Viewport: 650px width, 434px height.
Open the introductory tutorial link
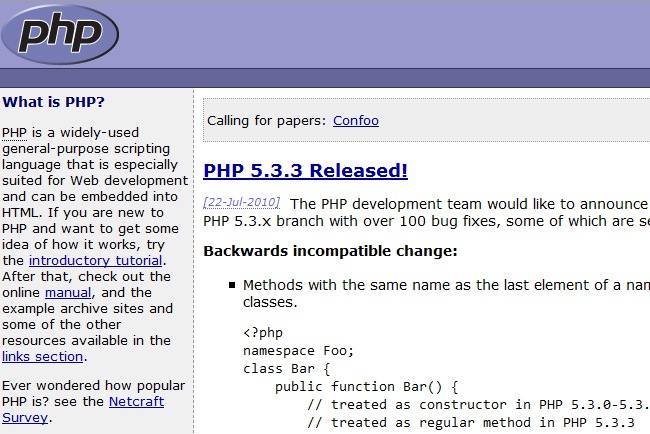pyautogui.click(x=109, y=260)
